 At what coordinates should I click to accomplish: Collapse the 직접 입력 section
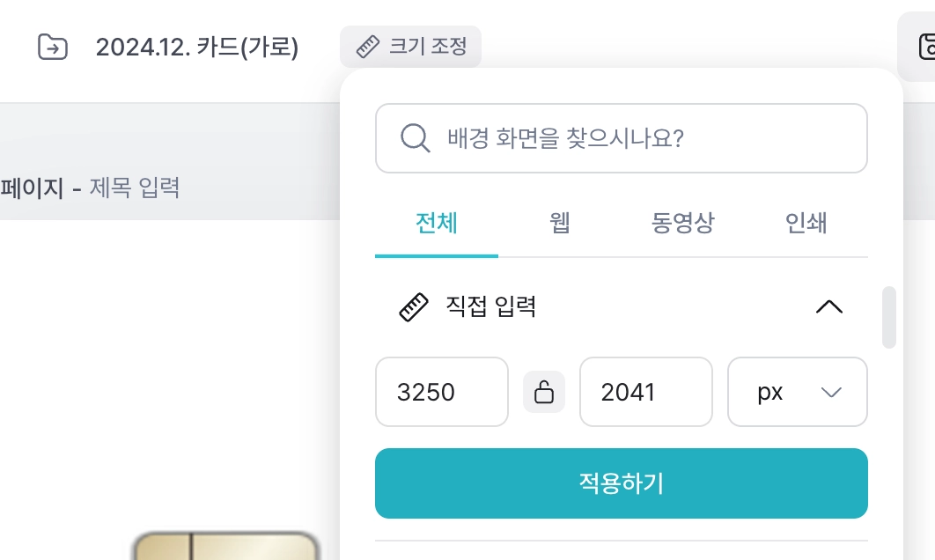coord(829,307)
